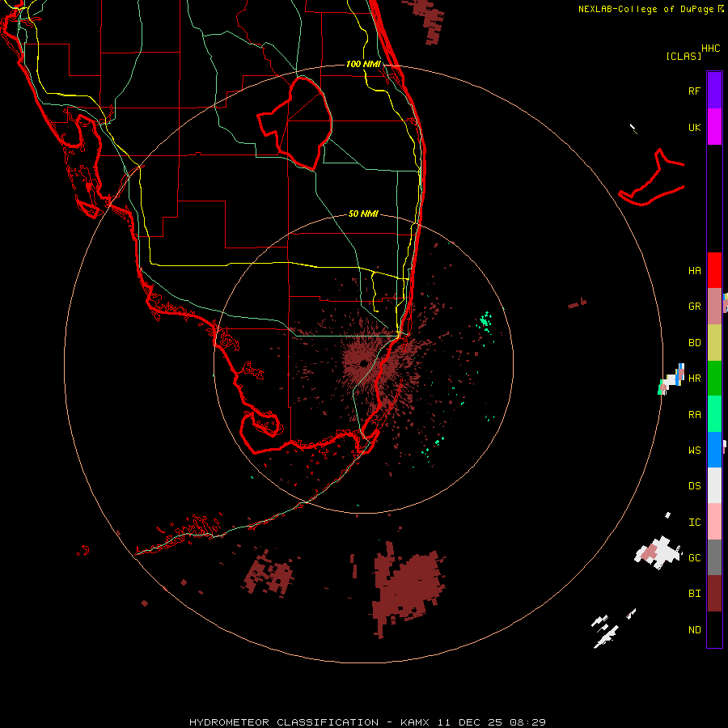Screen dimensions: 728x728
Task: Click the BI legend label
Action: [694, 594]
